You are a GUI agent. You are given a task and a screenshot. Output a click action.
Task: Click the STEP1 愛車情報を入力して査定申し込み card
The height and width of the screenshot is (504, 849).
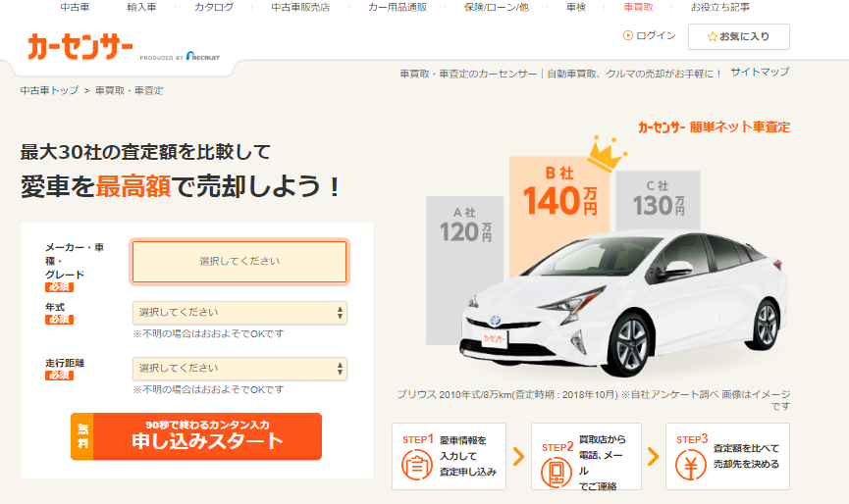(x=449, y=456)
